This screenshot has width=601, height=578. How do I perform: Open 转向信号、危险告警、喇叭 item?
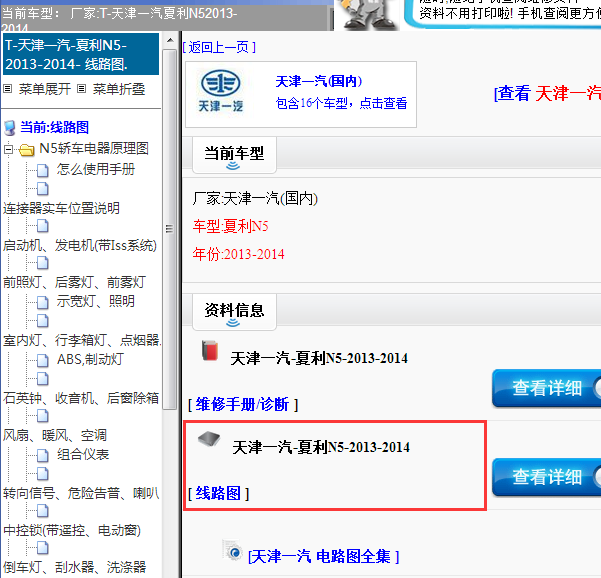coord(81,493)
